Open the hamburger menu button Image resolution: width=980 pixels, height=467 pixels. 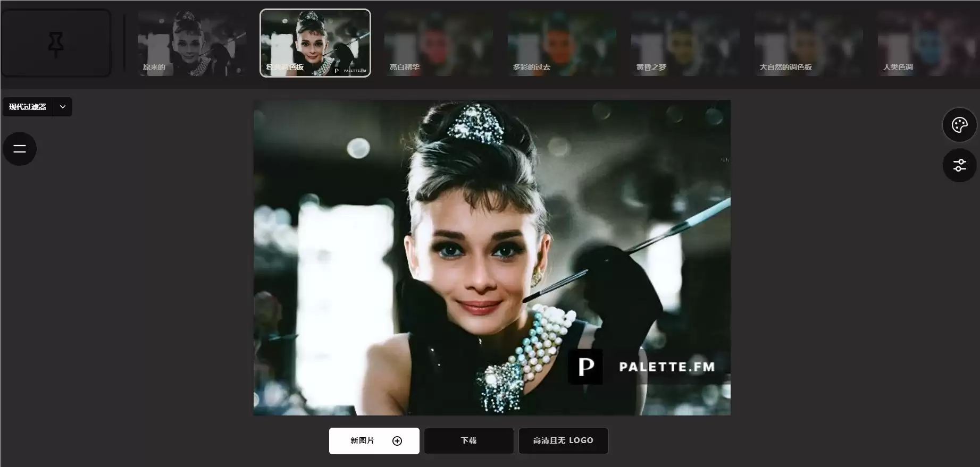[20, 149]
